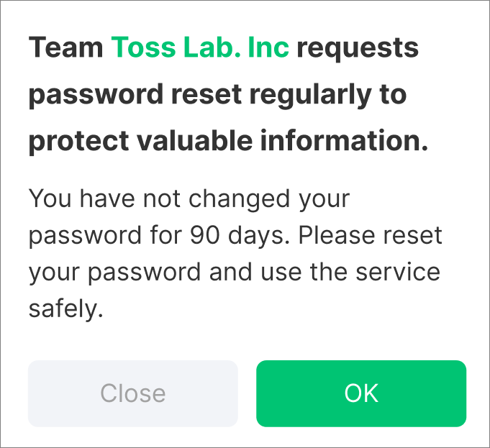Click the "protect valuable information." heading line
490x448 pixels.
click(228, 142)
